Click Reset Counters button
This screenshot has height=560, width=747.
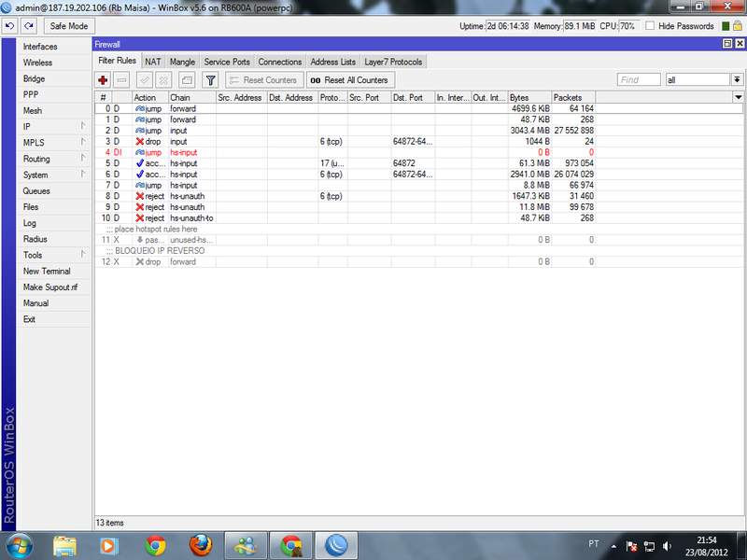tap(264, 80)
